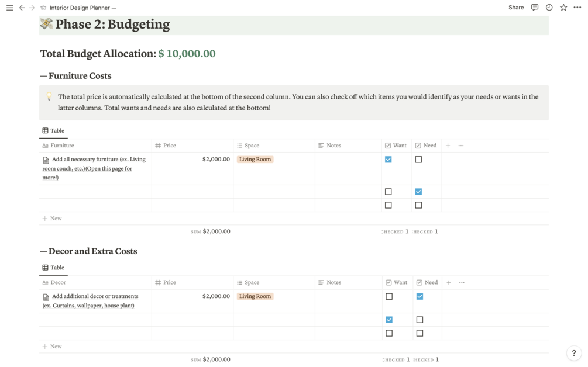
Task: Uncheck Want for the Living Room furniture row
Action: (x=388, y=160)
